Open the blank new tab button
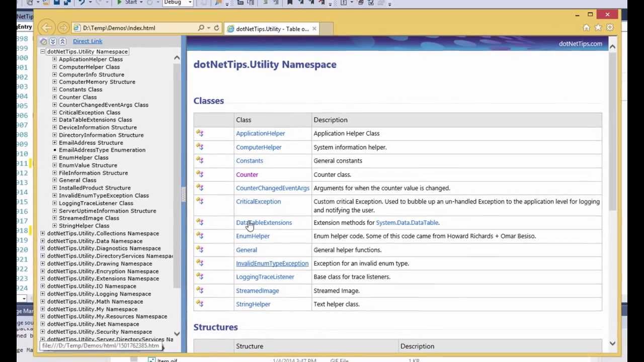The image size is (644, 362). click(326, 29)
